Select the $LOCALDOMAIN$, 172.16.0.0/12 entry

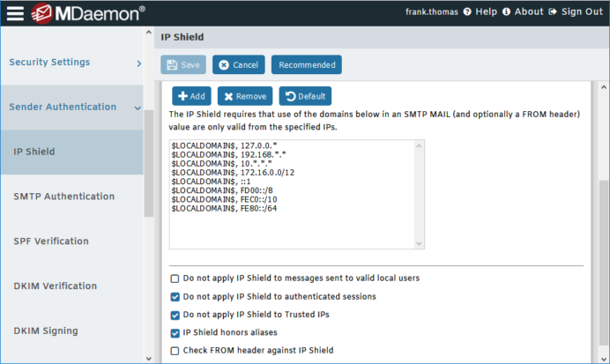pos(233,172)
